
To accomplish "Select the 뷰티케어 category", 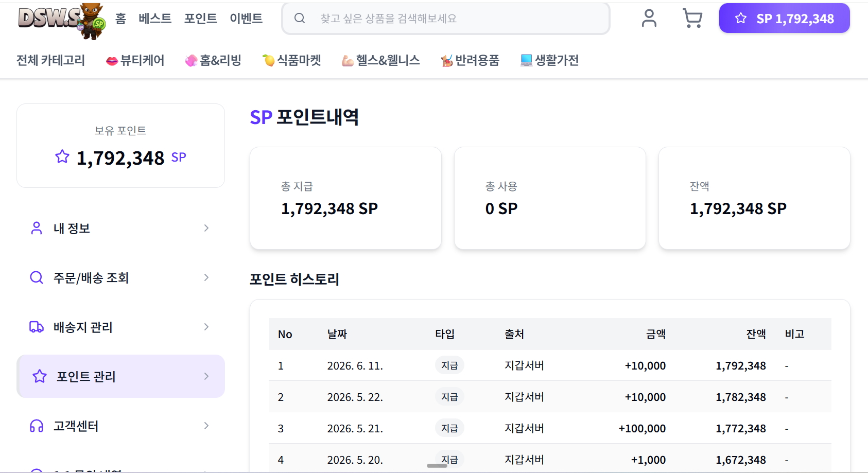I will [x=135, y=60].
